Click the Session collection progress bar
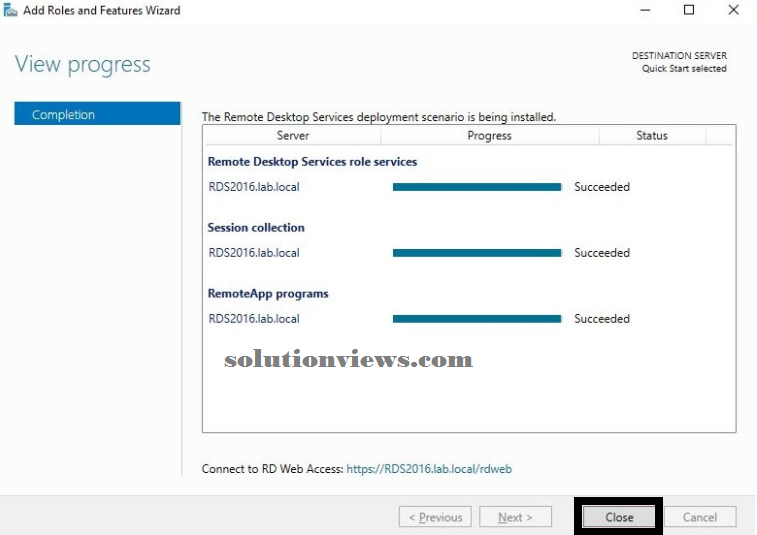 (477, 253)
